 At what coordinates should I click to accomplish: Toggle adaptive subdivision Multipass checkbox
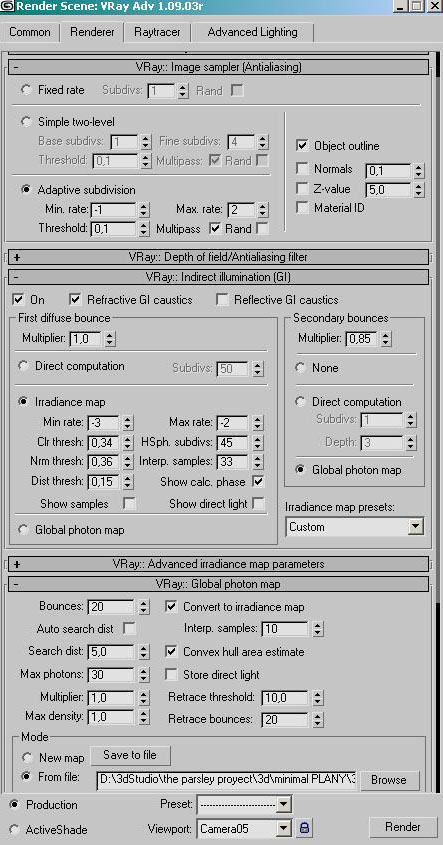(216, 228)
